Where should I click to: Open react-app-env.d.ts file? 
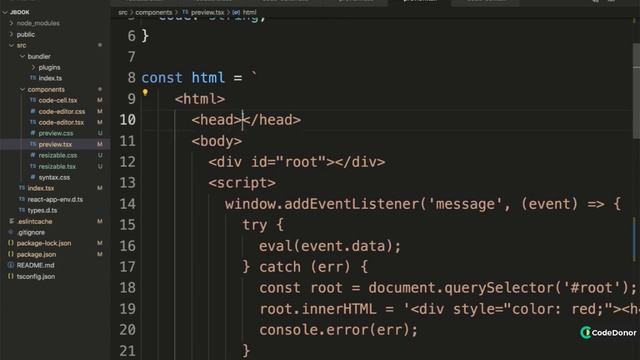55,200
